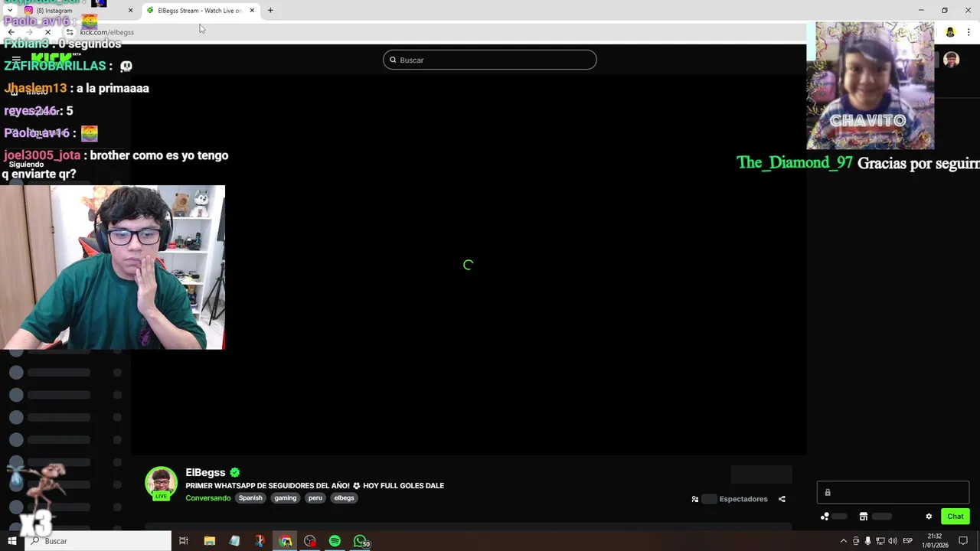
Task: Open File Explorer from the taskbar
Action: (x=209, y=541)
